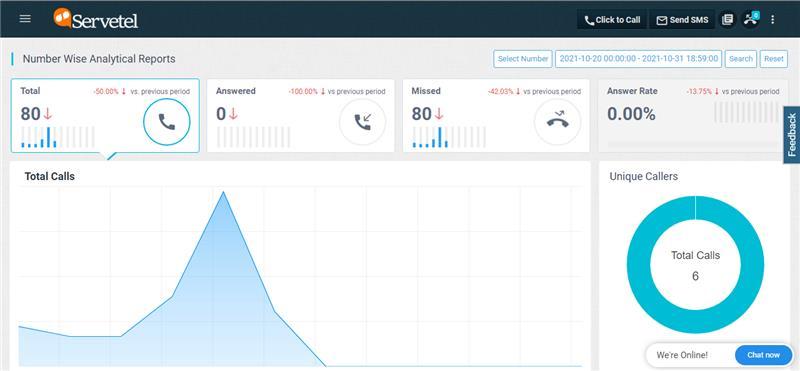Click the Servetel logo
This screenshot has height=371, width=800.
coord(96,19)
